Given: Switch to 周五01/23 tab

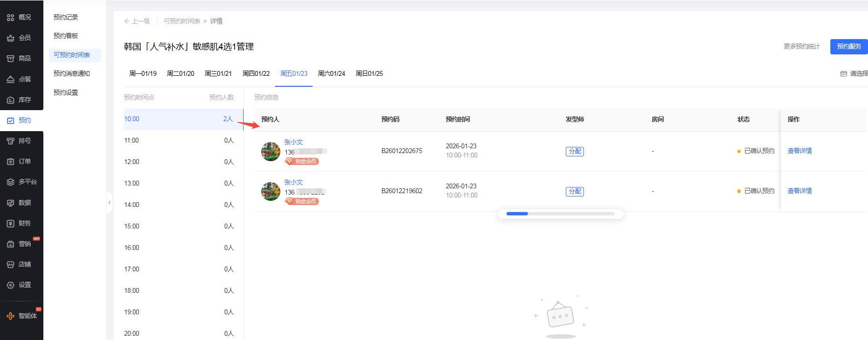Looking at the screenshot, I should 294,73.
